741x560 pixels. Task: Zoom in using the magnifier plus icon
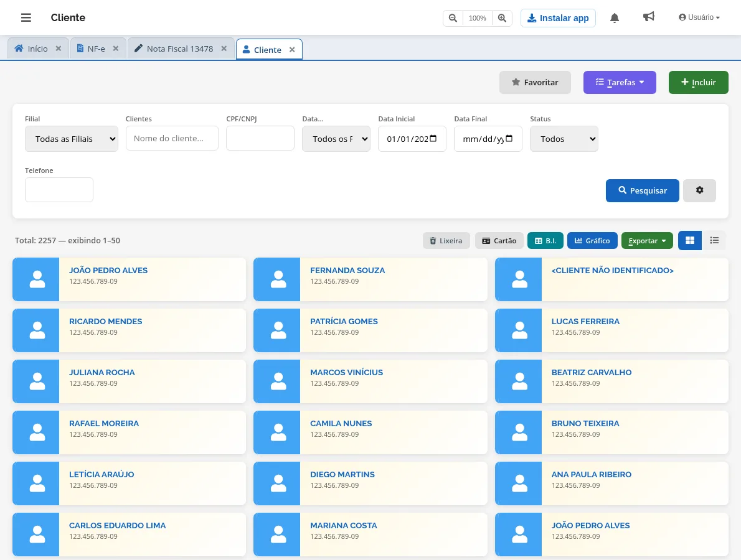tap(502, 18)
